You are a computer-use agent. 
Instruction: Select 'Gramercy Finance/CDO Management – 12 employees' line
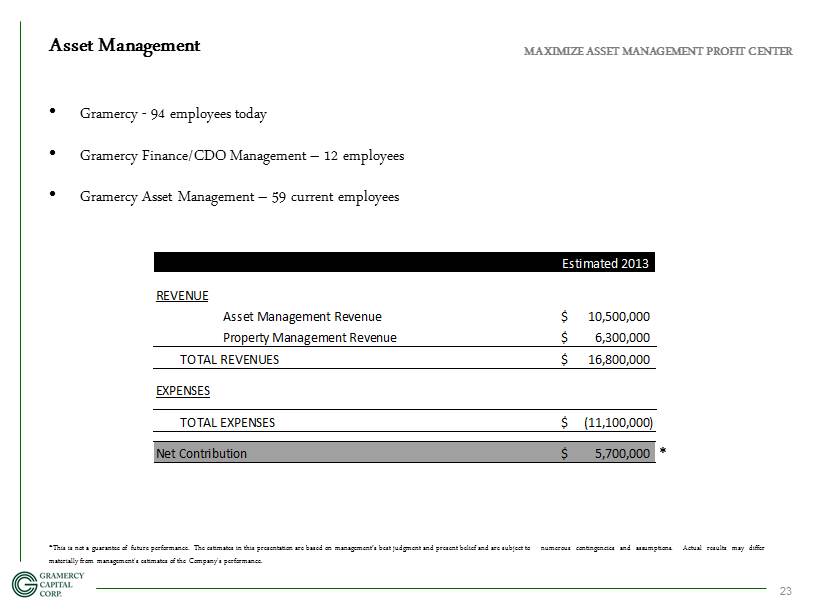(x=242, y=156)
